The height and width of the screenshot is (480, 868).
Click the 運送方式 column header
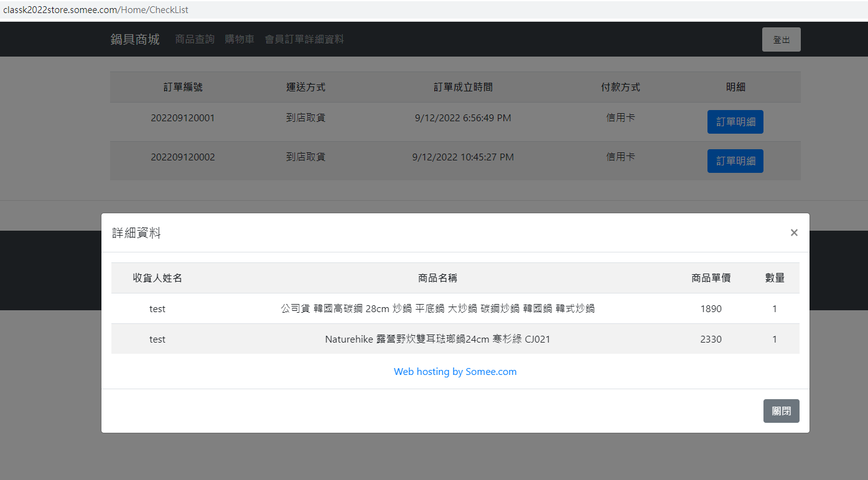coord(306,87)
